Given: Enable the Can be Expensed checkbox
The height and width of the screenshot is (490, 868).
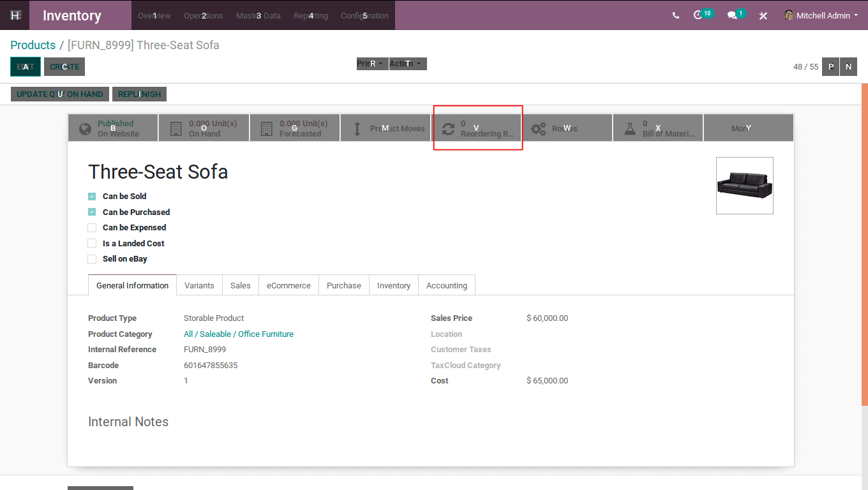Looking at the screenshot, I should [92, 228].
